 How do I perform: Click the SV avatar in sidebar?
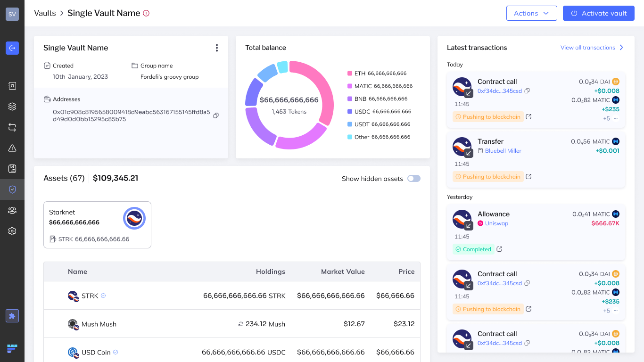point(12,14)
